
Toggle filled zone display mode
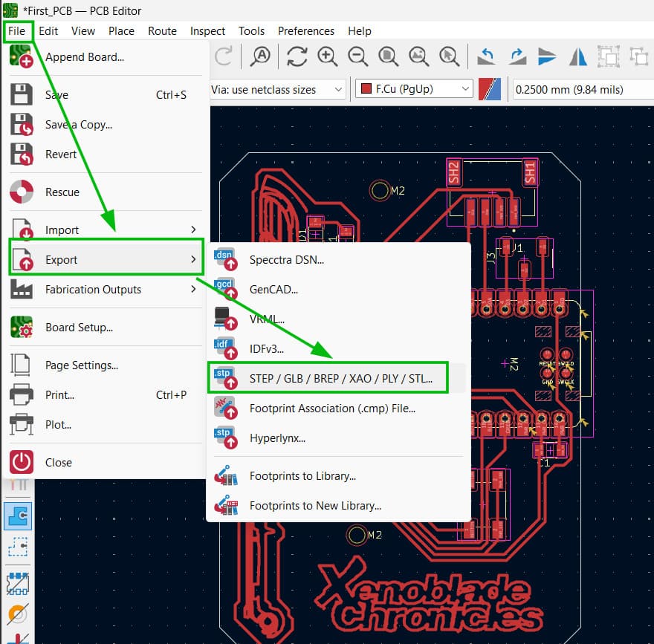click(x=18, y=516)
